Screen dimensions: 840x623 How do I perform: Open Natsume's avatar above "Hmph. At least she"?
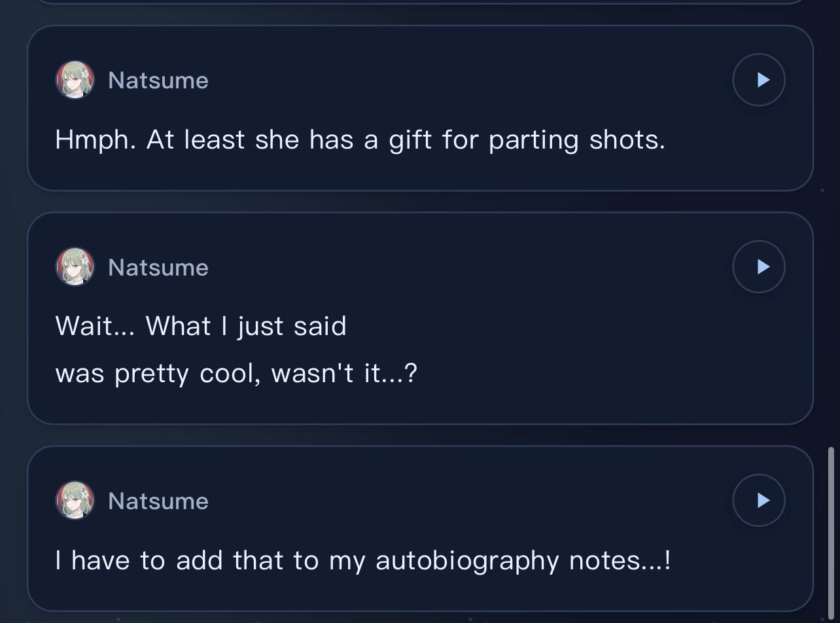[75, 80]
